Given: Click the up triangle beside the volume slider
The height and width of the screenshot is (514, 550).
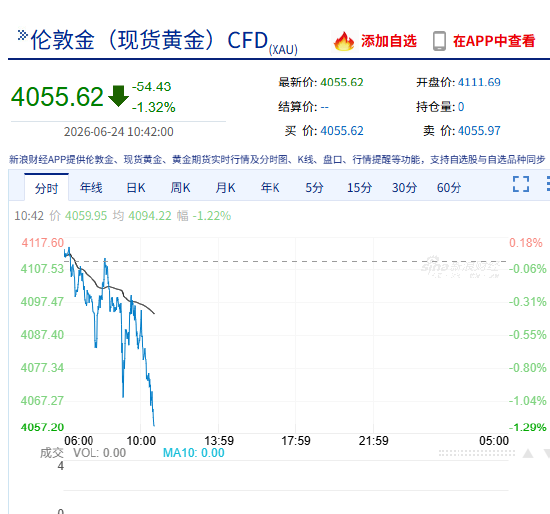Looking at the screenshot, I should tap(528, 453).
